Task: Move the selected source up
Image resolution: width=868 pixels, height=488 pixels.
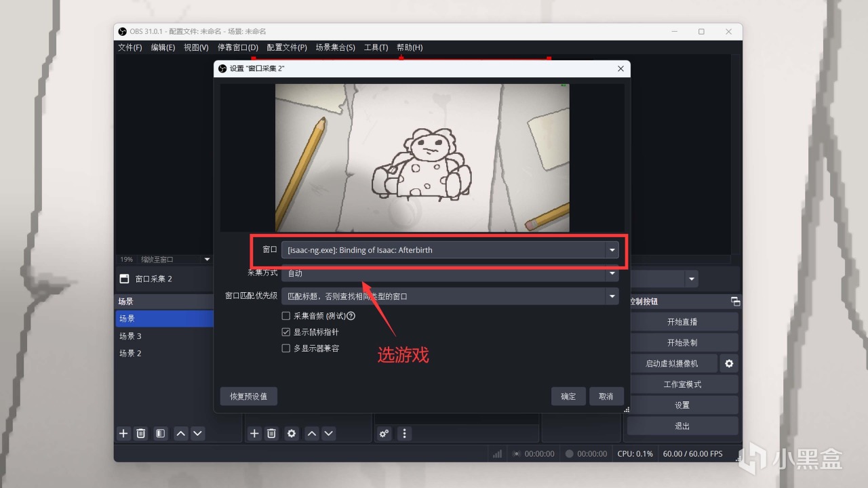Action: (x=312, y=433)
